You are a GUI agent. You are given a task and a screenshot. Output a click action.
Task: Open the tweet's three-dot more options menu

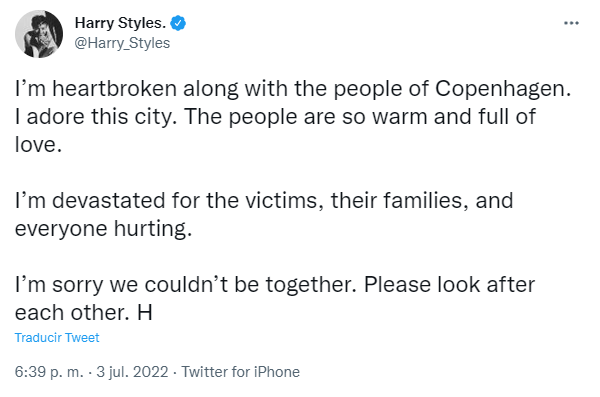[x=571, y=23]
